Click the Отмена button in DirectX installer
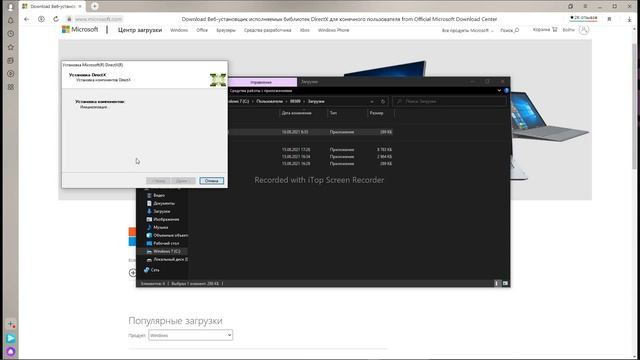Image resolution: width=640 pixels, height=360 pixels. point(211,180)
